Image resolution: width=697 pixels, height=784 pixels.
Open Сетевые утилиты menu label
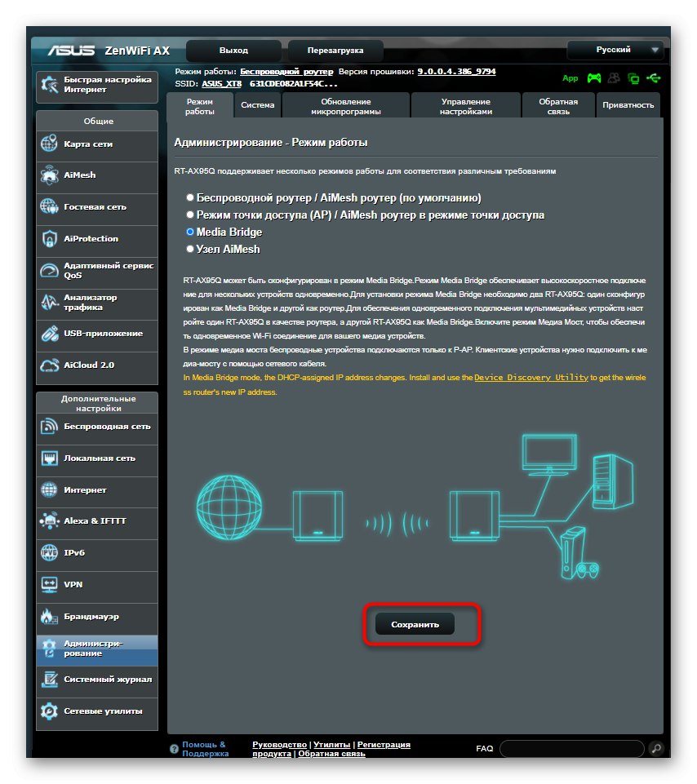[x=103, y=711]
